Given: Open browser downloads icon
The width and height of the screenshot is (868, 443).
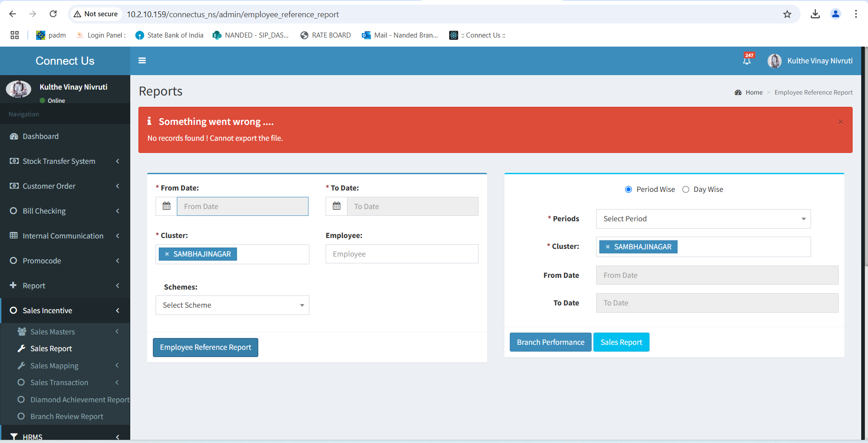Looking at the screenshot, I should (x=815, y=14).
